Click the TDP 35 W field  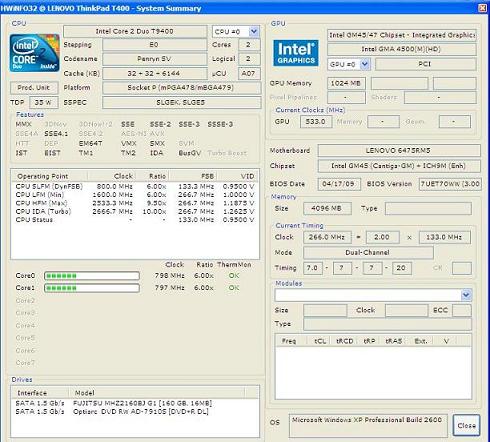coord(44,102)
